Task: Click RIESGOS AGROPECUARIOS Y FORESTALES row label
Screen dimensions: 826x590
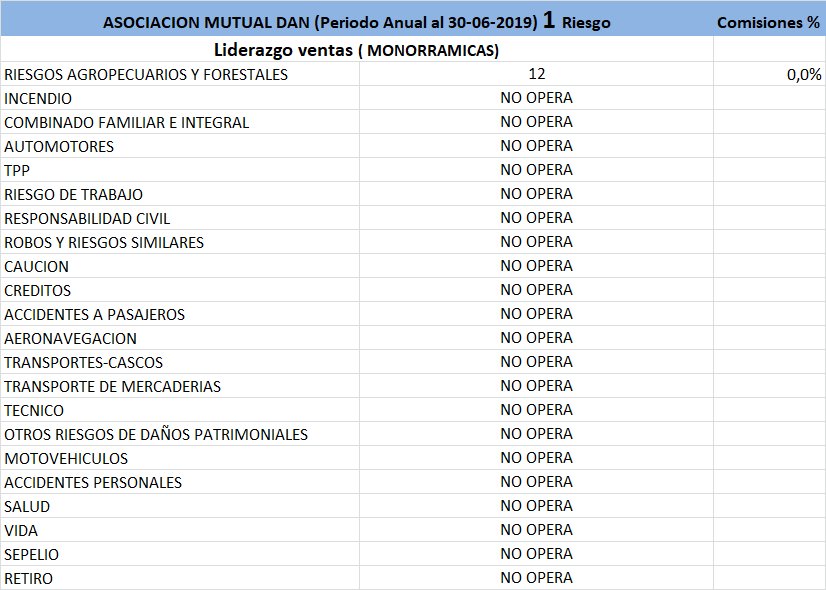Action: click(146, 75)
